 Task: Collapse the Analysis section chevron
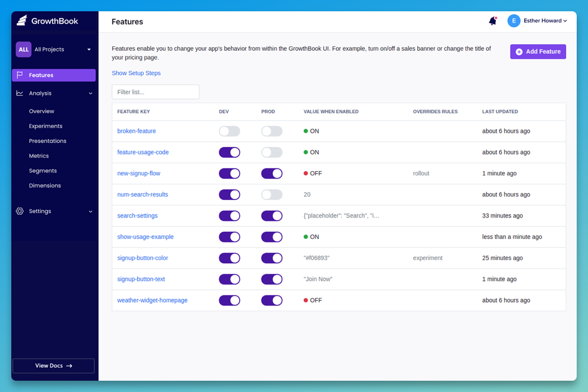click(90, 93)
